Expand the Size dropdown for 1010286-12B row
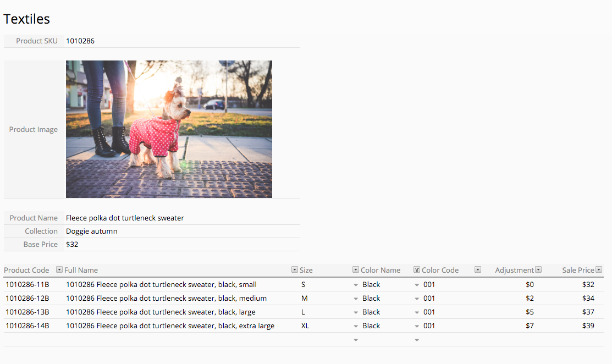This screenshot has height=364, width=612. click(356, 299)
